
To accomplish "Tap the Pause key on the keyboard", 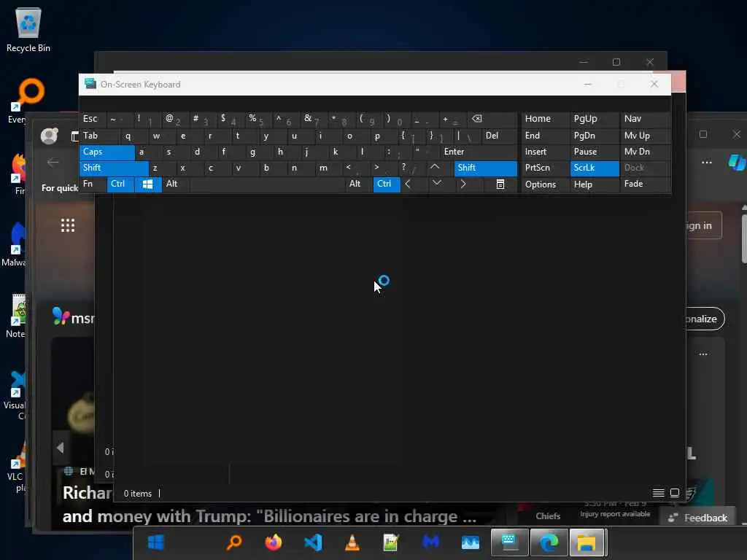I will tap(595, 152).
